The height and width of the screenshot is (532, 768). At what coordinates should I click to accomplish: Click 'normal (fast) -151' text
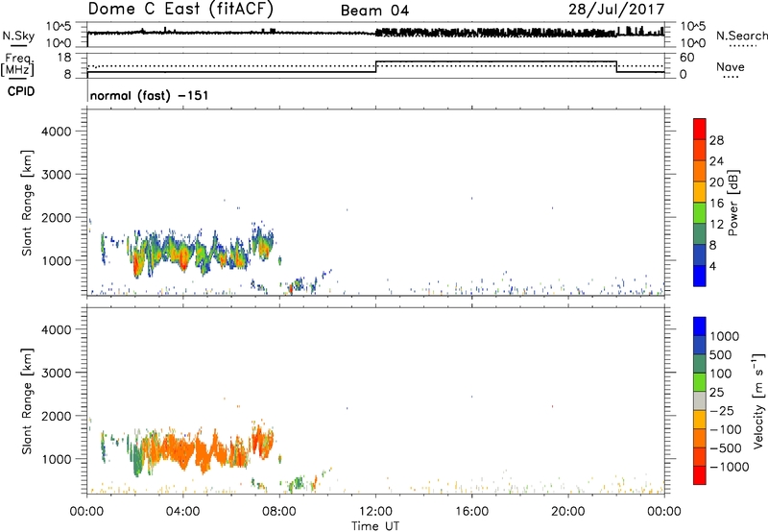tap(150, 95)
